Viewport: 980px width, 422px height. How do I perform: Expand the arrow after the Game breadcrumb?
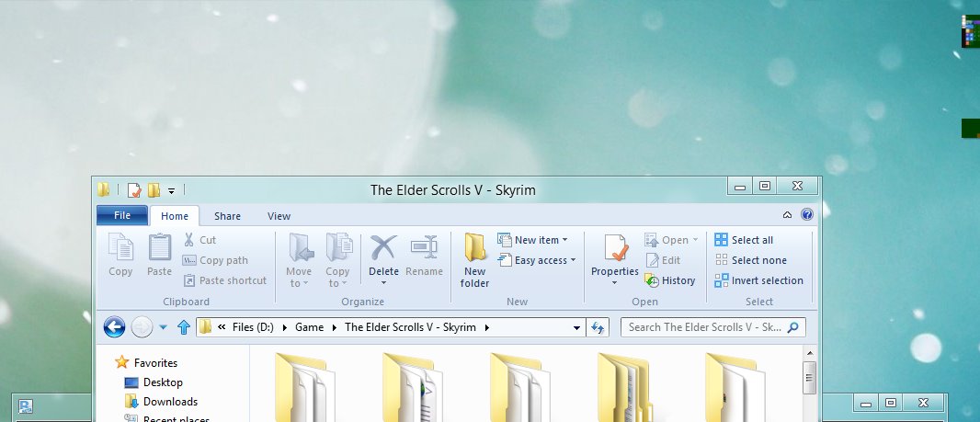(x=335, y=327)
